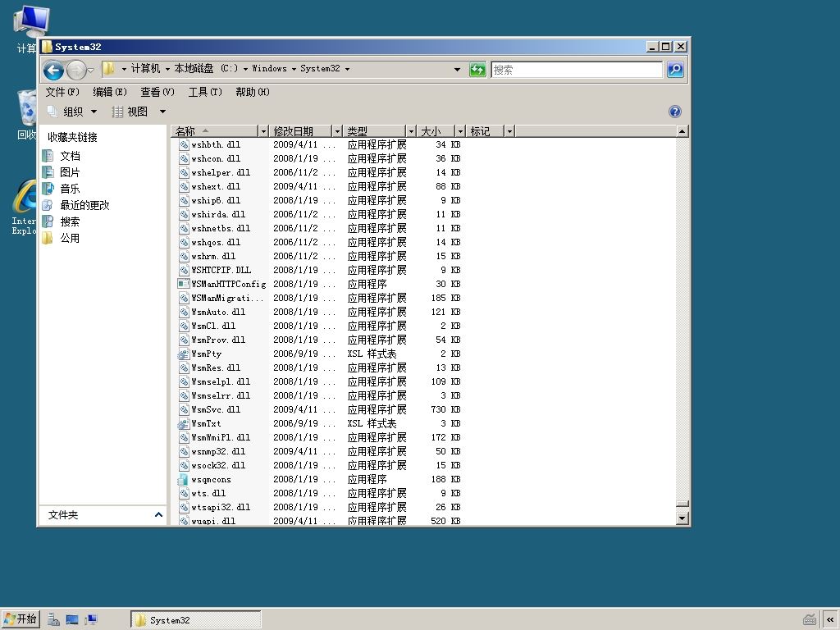Screen dimensions: 840x630
Task: Select file WSHTCPIP.DLL
Action: tap(221, 270)
